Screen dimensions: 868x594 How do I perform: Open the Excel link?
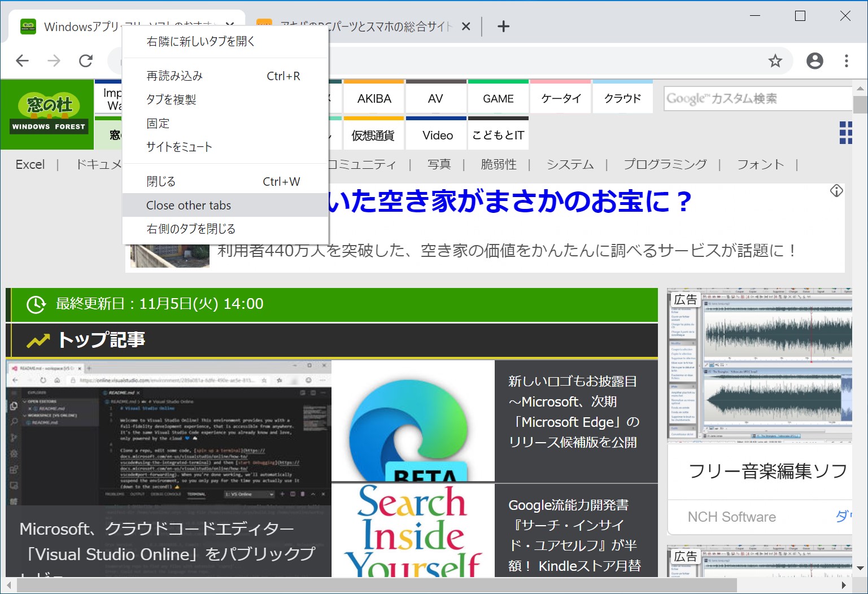tap(30, 164)
